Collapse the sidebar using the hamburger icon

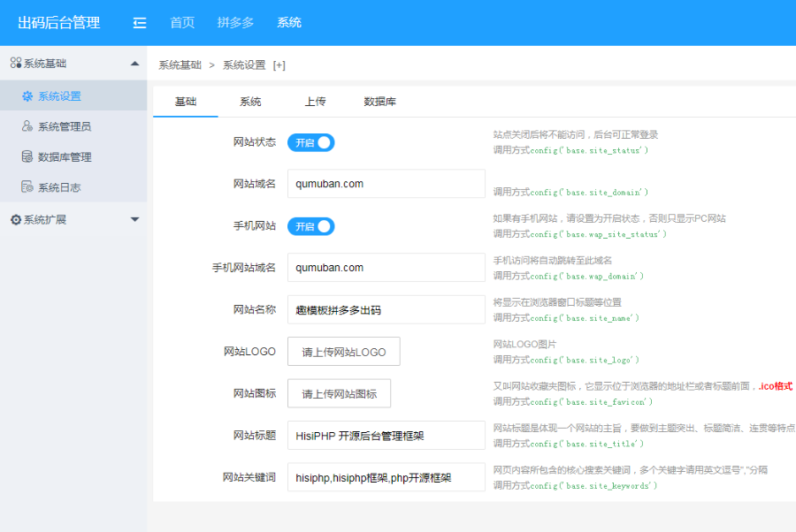tap(139, 23)
